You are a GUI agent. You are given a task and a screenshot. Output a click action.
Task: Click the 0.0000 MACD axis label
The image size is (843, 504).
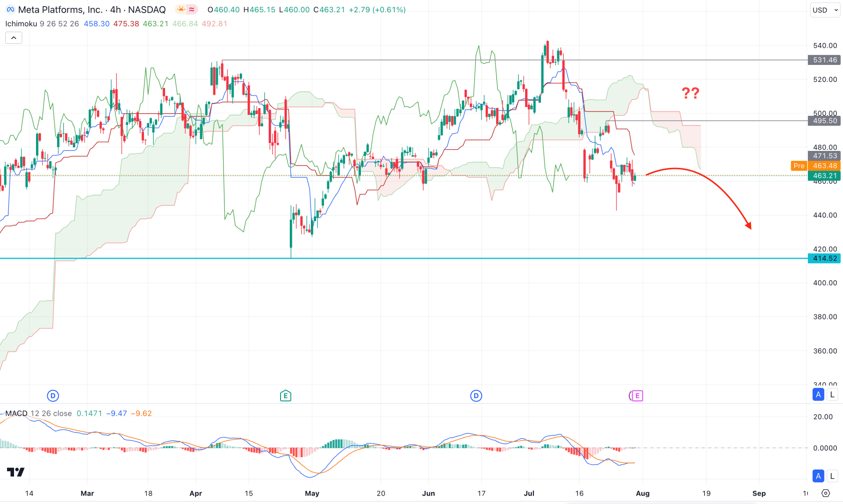(x=825, y=448)
